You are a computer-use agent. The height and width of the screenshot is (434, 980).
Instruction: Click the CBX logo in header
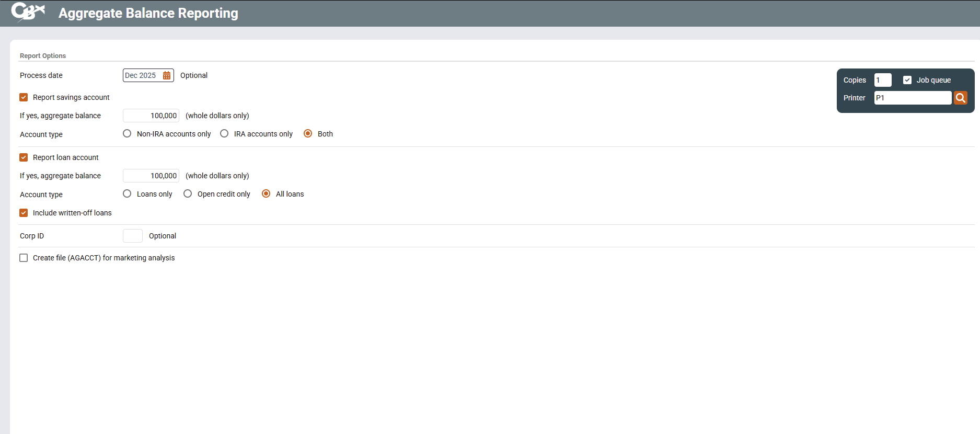coord(28,12)
